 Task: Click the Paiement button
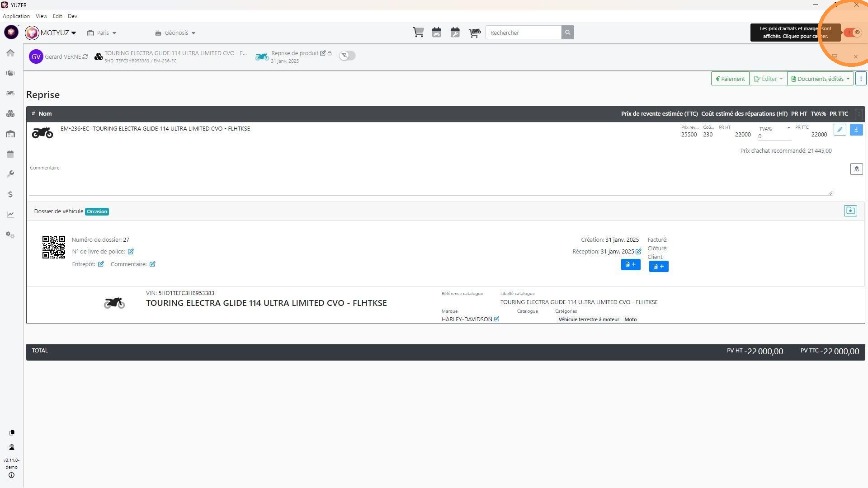(x=730, y=79)
